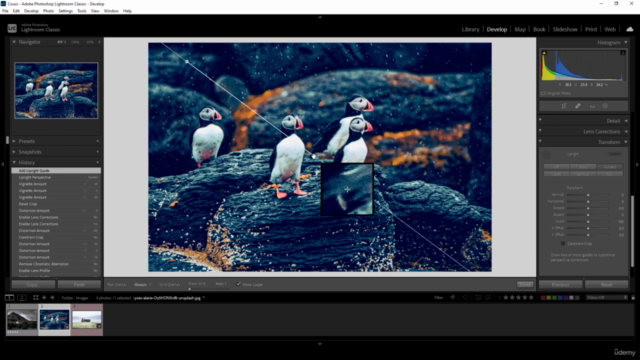This screenshot has width=640, height=360.
Task: Click the highlight clipping indicator in Histogram
Action: [x=623, y=53]
